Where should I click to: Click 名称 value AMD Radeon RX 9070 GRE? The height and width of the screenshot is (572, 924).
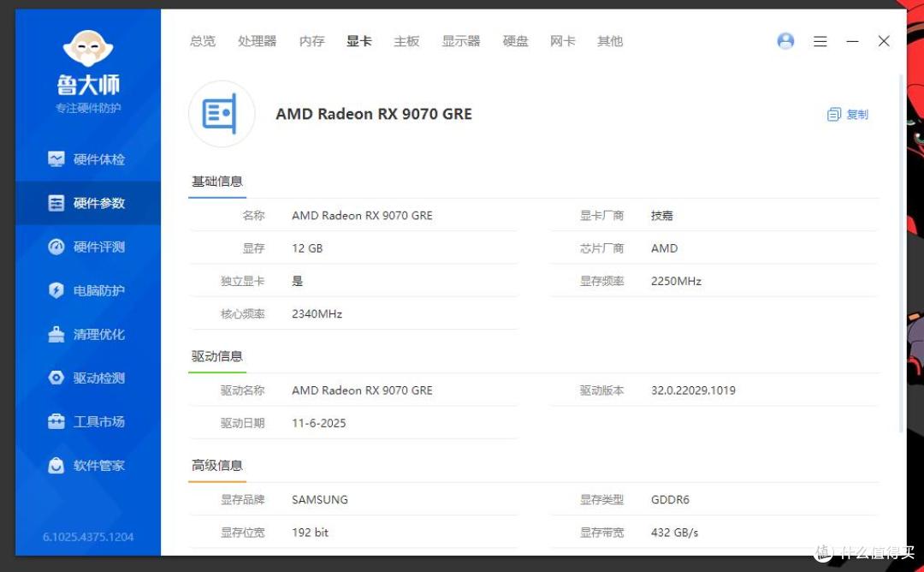coord(362,216)
